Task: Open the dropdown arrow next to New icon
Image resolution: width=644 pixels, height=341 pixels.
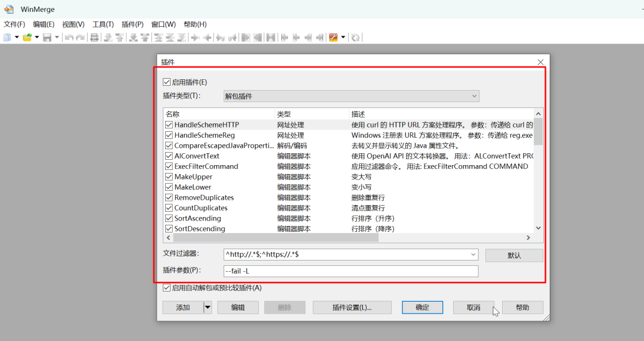Action: click(x=17, y=38)
